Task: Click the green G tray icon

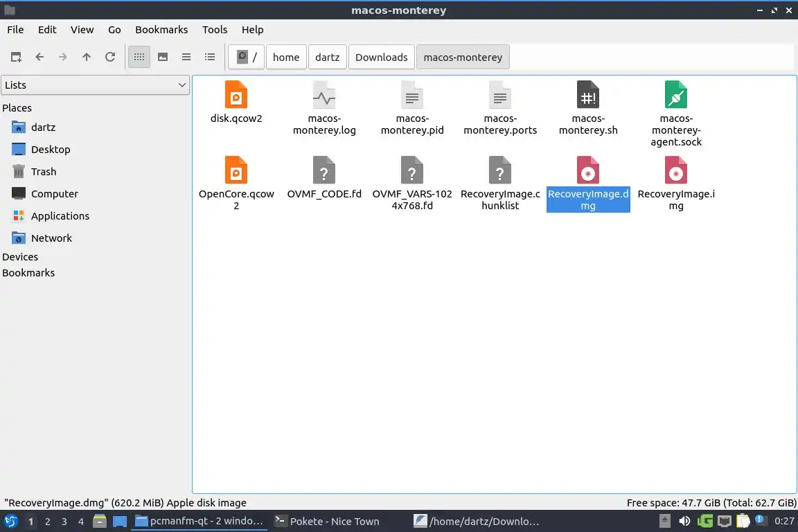Action: tap(705, 522)
